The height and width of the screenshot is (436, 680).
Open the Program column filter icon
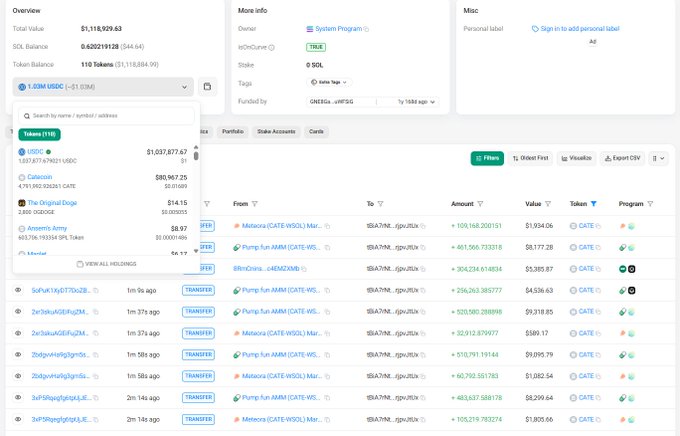(x=650, y=204)
